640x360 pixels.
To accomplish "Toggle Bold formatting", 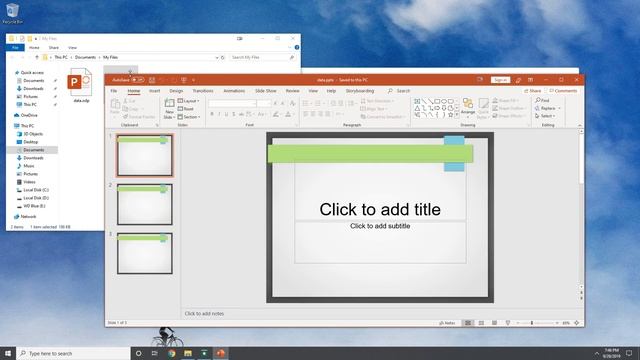I will pyautogui.click(x=212, y=115).
